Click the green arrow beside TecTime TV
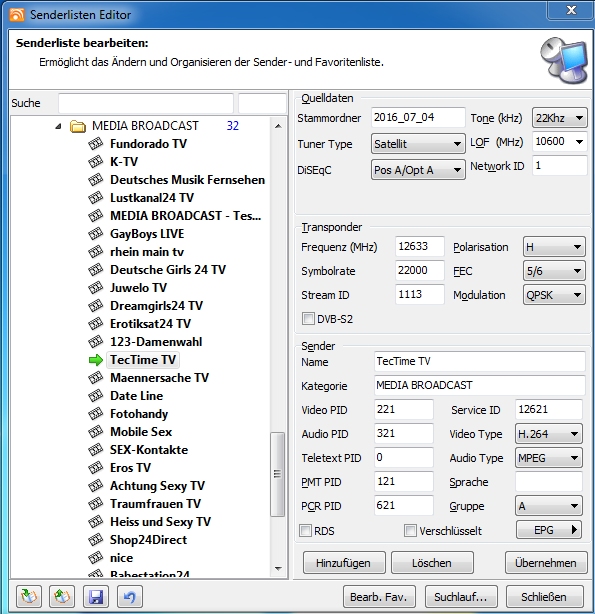Viewport: 595px width, 614px height. click(x=96, y=360)
